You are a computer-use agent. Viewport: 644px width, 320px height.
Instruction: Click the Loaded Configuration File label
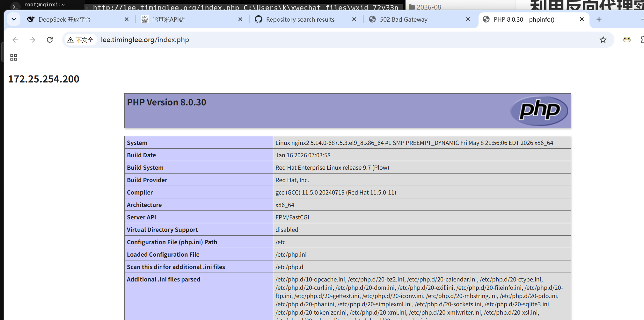pyautogui.click(x=163, y=254)
